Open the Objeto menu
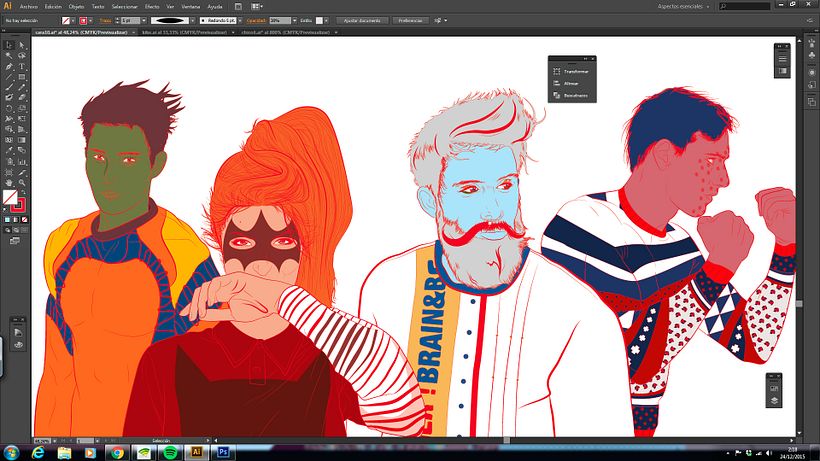Image resolution: width=820 pixels, height=461 pixels. (76, 7)
